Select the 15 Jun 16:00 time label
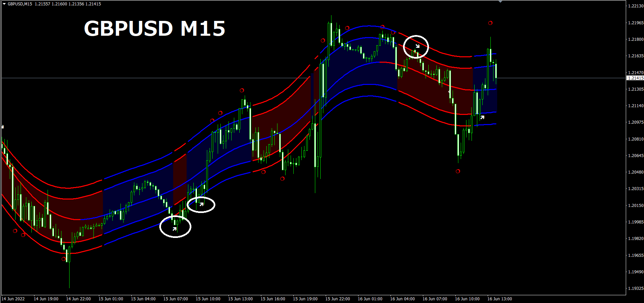 (x=273, y=299)
